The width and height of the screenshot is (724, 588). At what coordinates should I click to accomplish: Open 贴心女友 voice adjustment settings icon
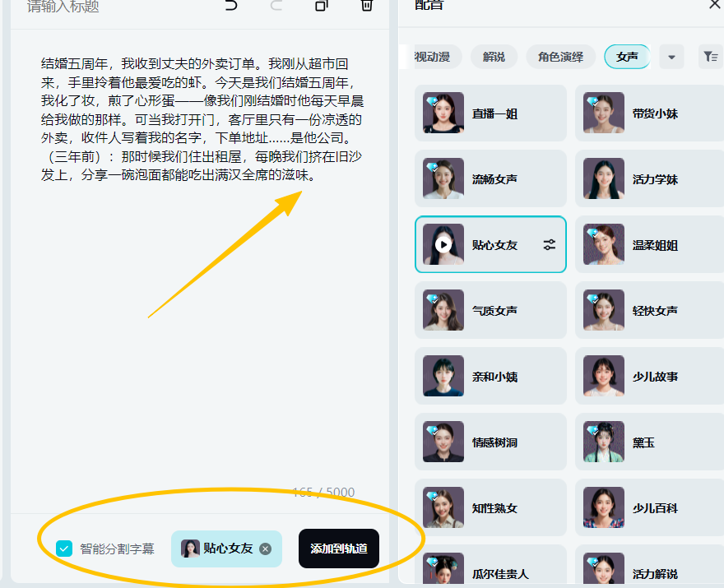[550, 244]
